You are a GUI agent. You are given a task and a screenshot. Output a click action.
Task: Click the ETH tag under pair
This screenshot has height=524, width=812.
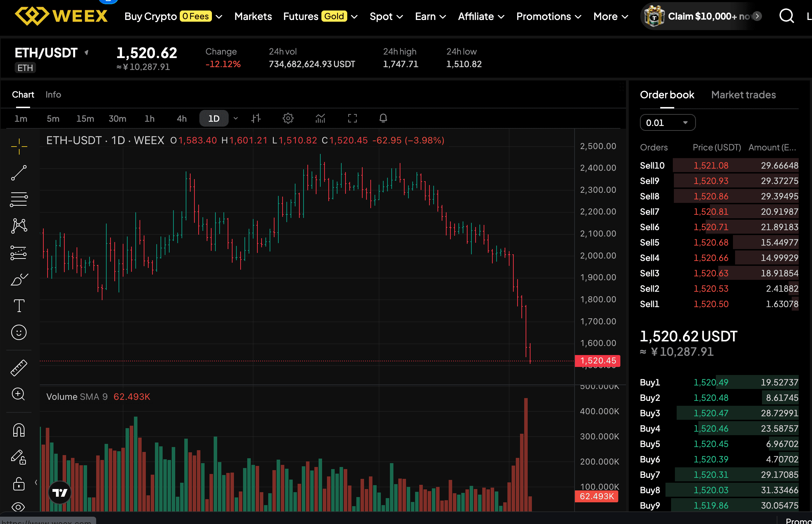tap(25, 68)
